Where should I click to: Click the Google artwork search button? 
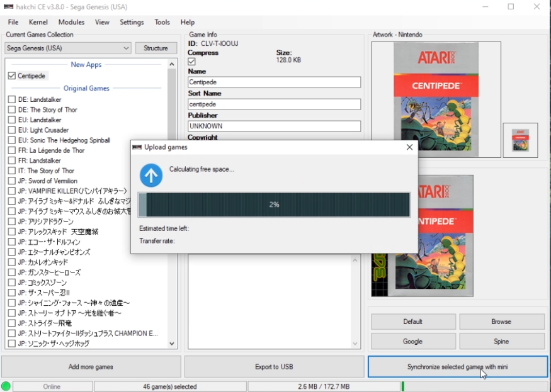pyautogui.click(x=413, y=342)
